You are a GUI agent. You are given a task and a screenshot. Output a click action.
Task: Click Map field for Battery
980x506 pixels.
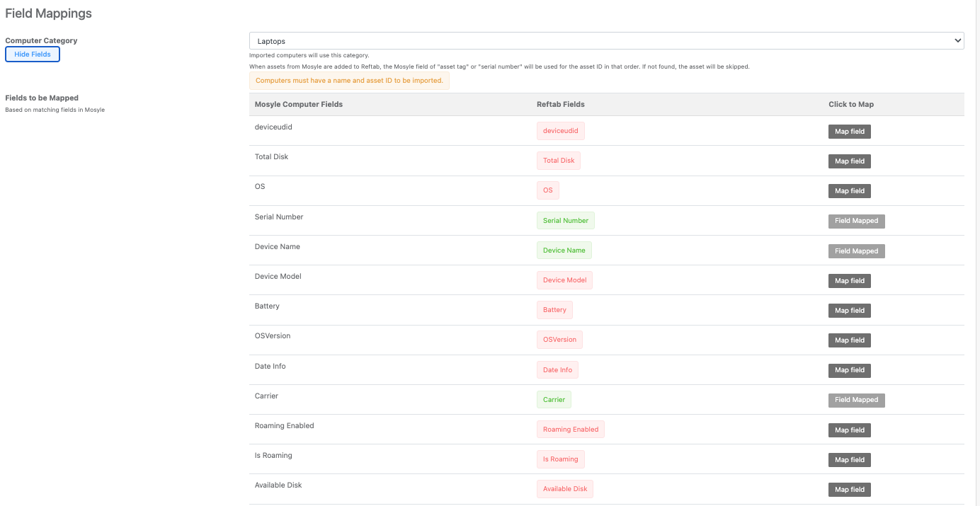pos(850,311)
